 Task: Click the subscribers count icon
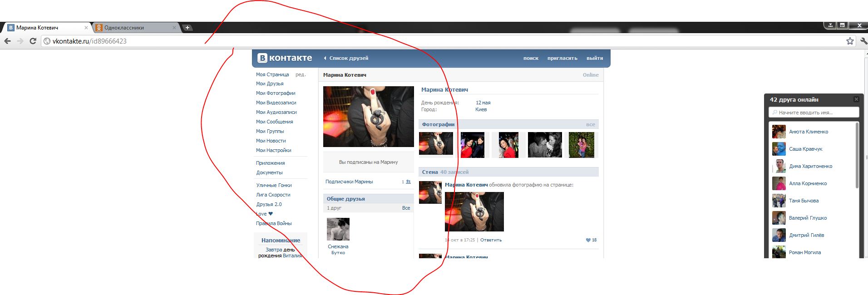tap(408, 182)
